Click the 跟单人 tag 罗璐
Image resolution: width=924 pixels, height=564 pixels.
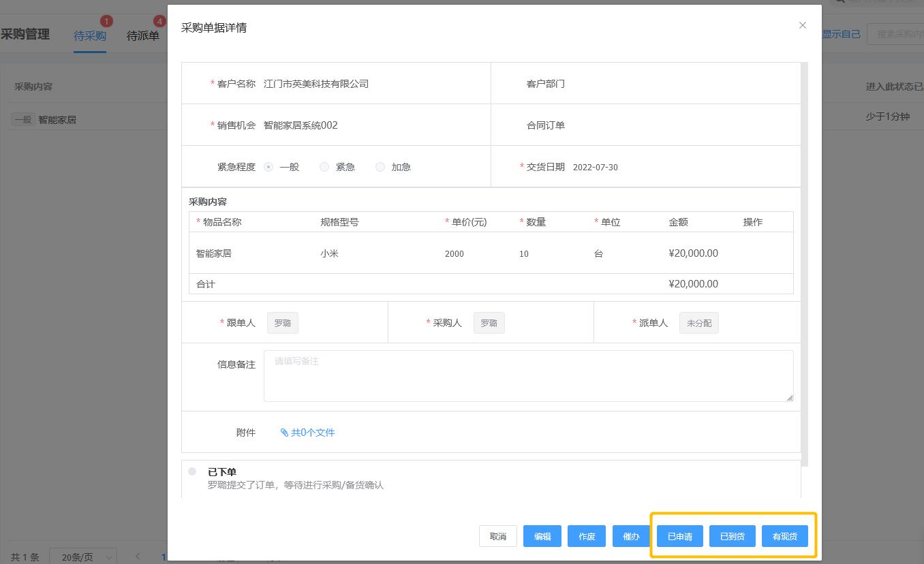click(x=283, y=323)
